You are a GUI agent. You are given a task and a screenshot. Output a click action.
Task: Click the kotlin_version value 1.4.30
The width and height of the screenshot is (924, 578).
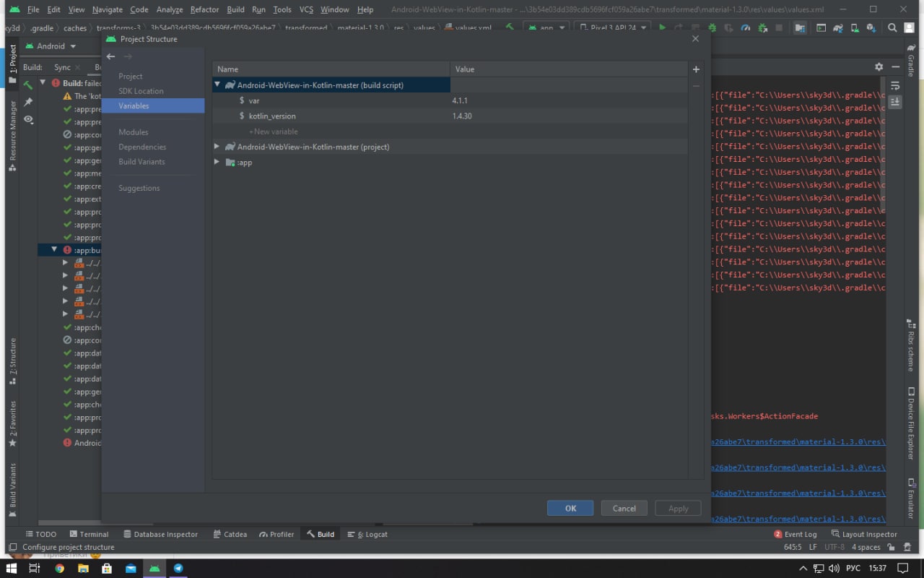click(462, 116)
